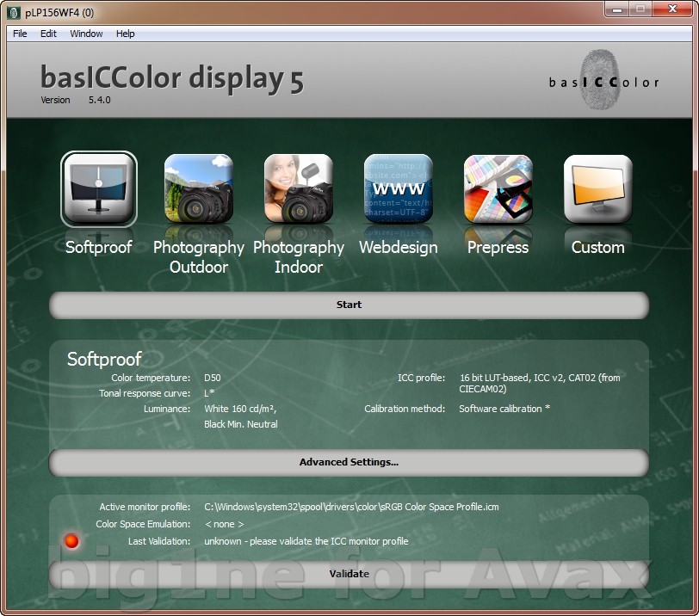This screenshot has height=616, width=699.
Task: Choose the Photography Outdoor preset icon
Action: click(x=199, y=189)
